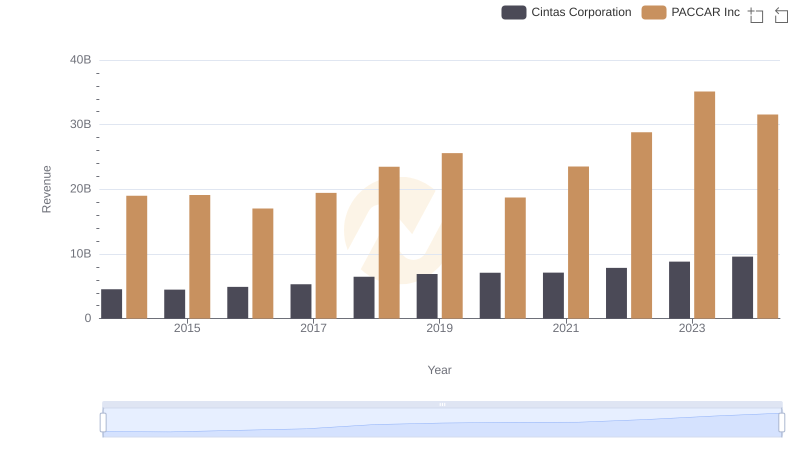Click the PACCAR bar for 2017
Screen dimensions: 800x461
[326, 255]
